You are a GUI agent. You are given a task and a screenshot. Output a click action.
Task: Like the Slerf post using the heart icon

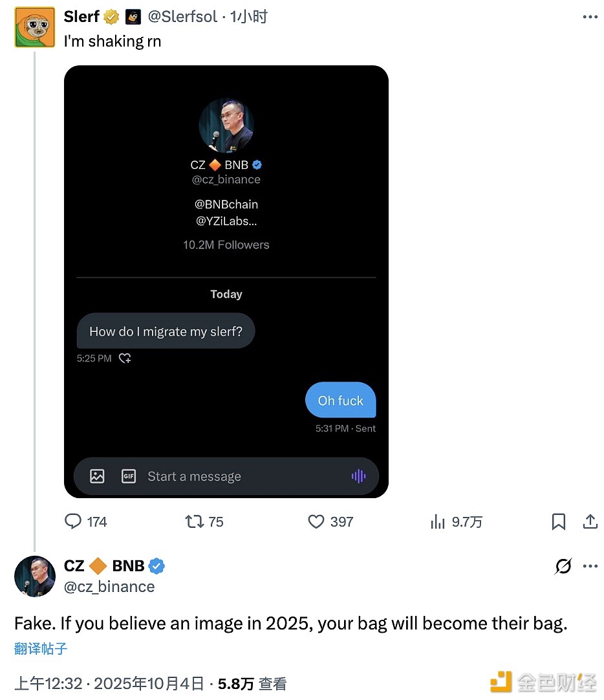point(316,521)
